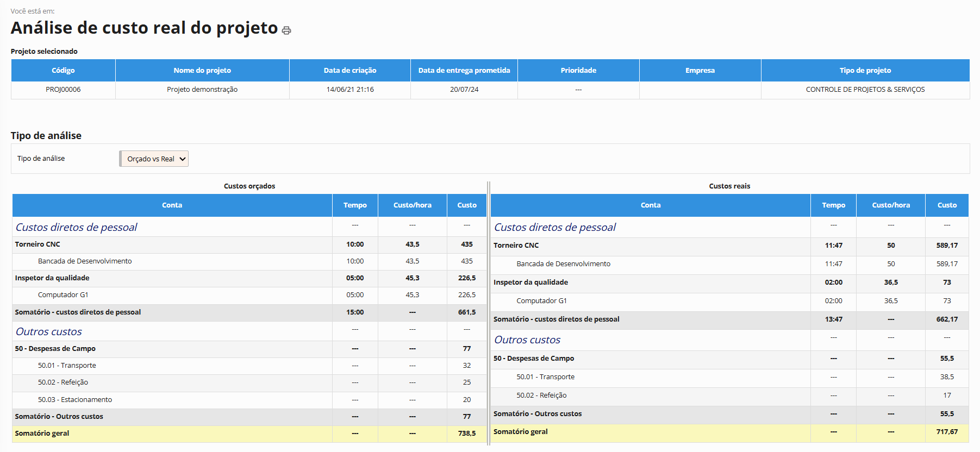The image size is (980, 452).
Task: Click the Nome do projeto column header
Action: (x=202, y=71)
